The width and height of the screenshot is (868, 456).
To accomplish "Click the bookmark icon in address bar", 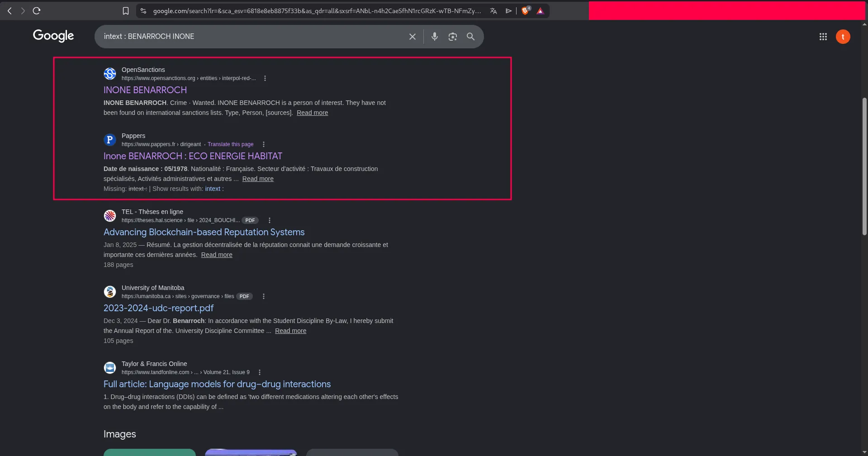I will tap(126, 11).
